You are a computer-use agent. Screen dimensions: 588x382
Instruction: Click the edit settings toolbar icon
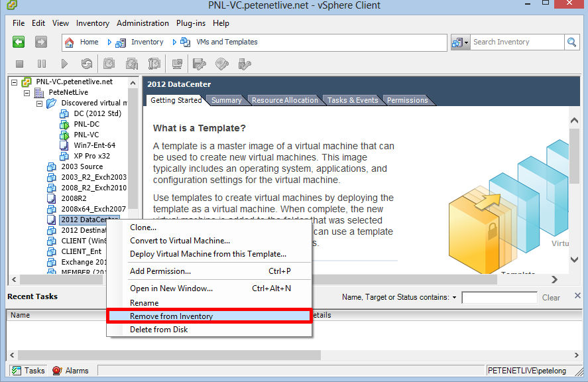tap(199, 64)
